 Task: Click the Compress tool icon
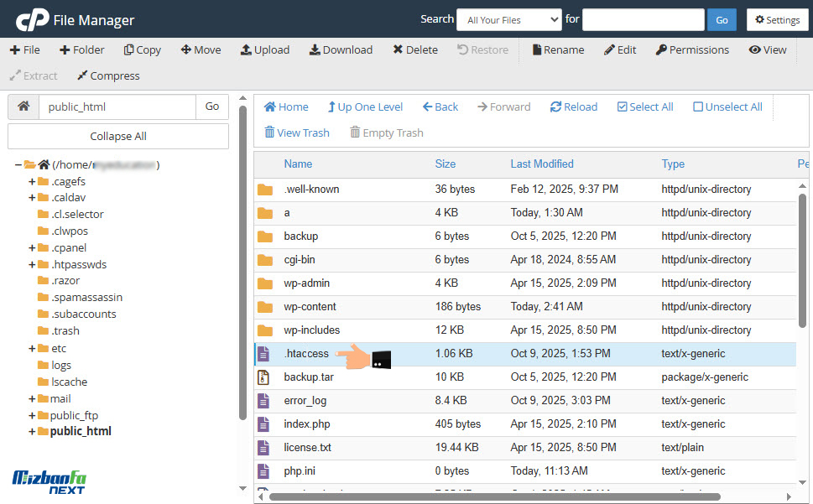point(82,76)
